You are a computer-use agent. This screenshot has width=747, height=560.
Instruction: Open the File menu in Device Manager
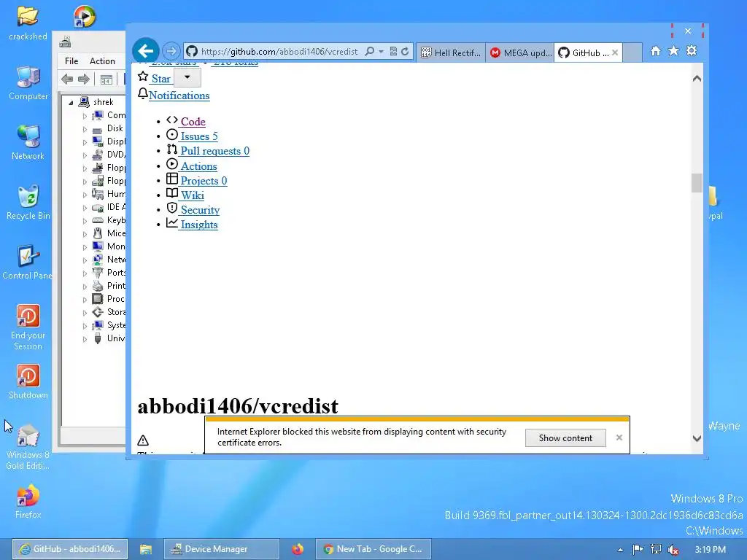[71, 61]
